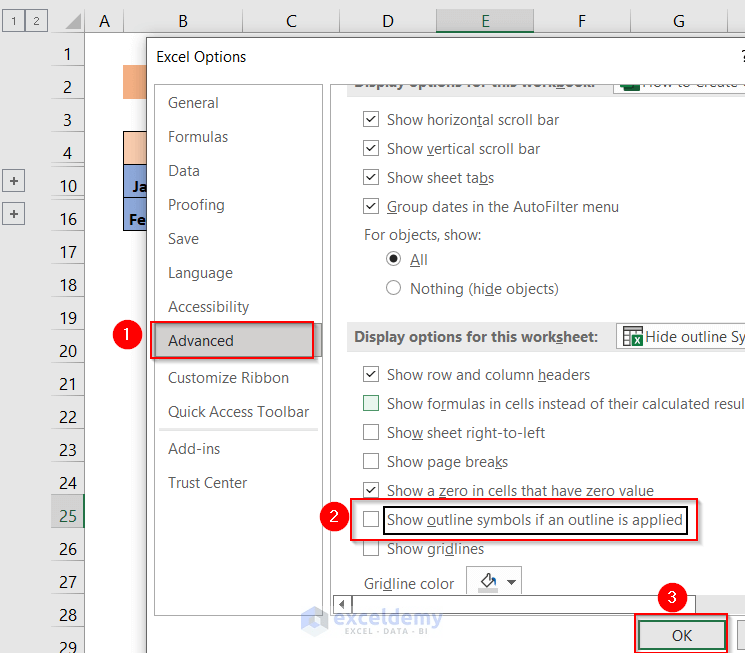This screenshot has width=745, height=653.
Task: Toggle Show sheet right-to-left checkbox
Action: pyautogui.click(x=371, y=432)
